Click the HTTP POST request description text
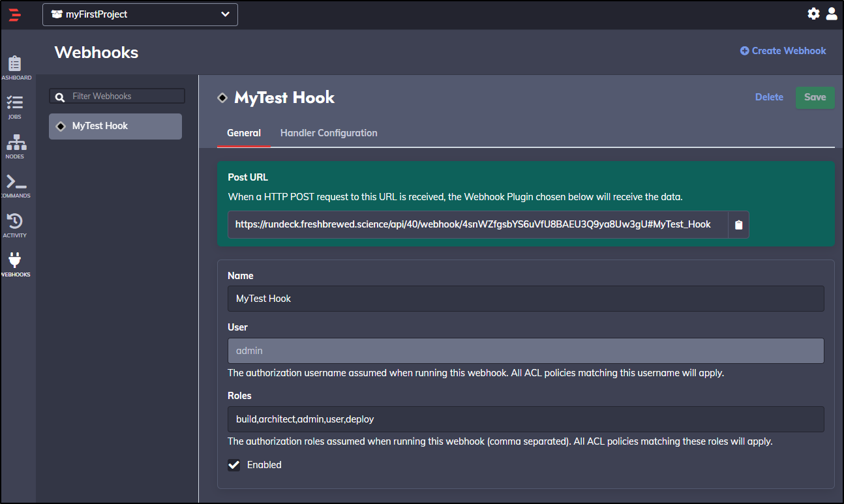 pos(455,197)
